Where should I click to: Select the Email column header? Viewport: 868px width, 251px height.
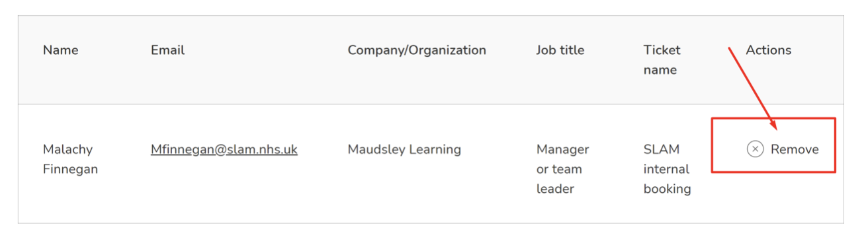[167, 50]
